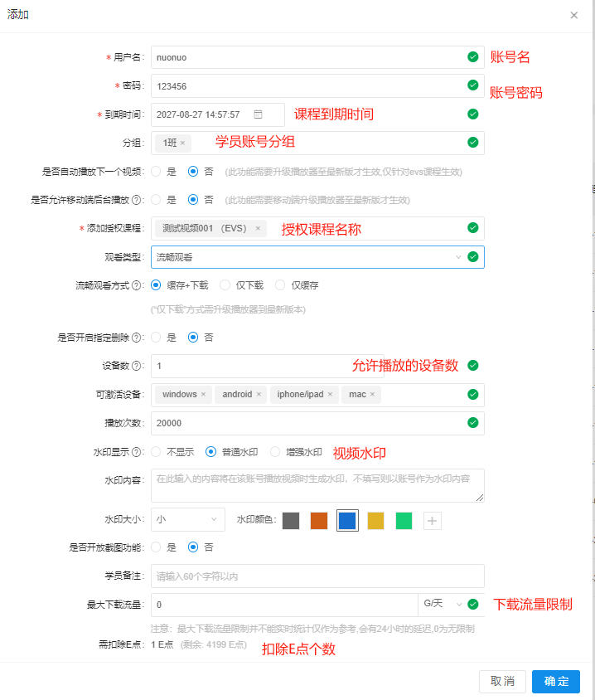Click the 学员备注 remark input field
This screenshot has height=700, width=595.
[317, 576]
